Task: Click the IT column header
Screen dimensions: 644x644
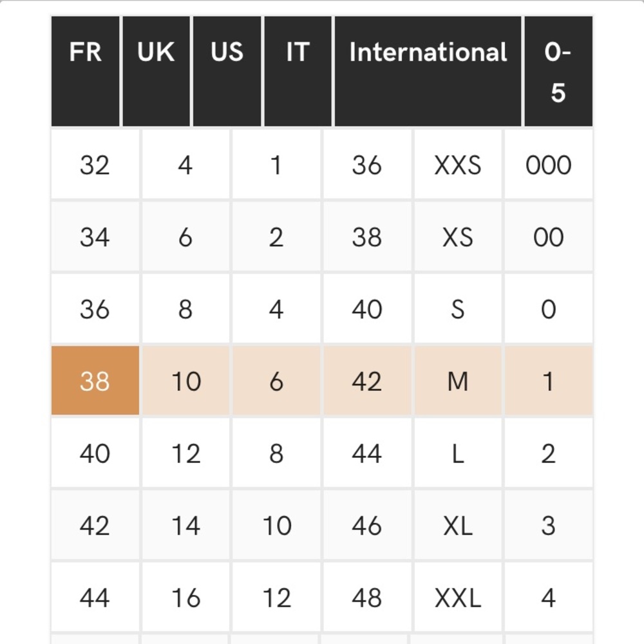Action: click(x=298, y=71)
